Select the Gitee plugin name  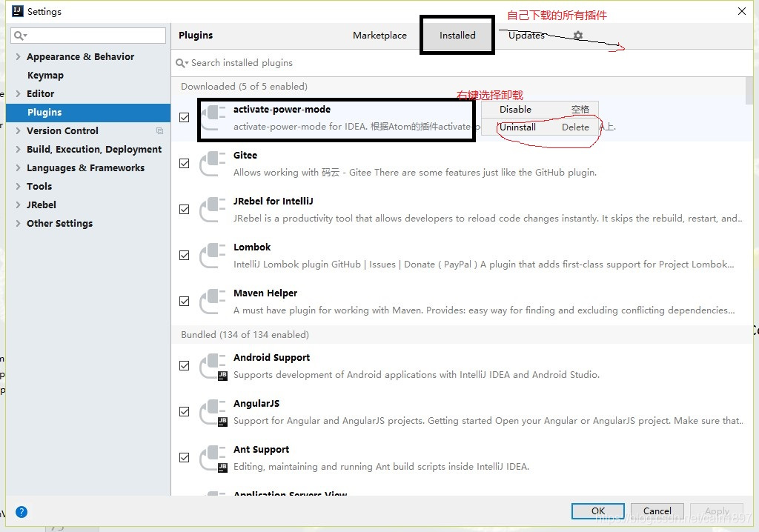[x=245, y=156]
